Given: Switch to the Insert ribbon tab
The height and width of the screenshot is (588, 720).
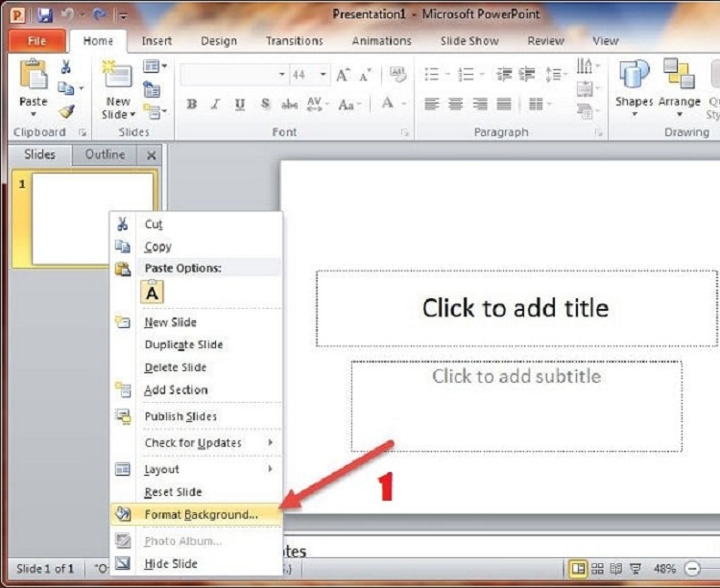Looking at the screenshot, I should pyautogui.click(x=156, y=41).
